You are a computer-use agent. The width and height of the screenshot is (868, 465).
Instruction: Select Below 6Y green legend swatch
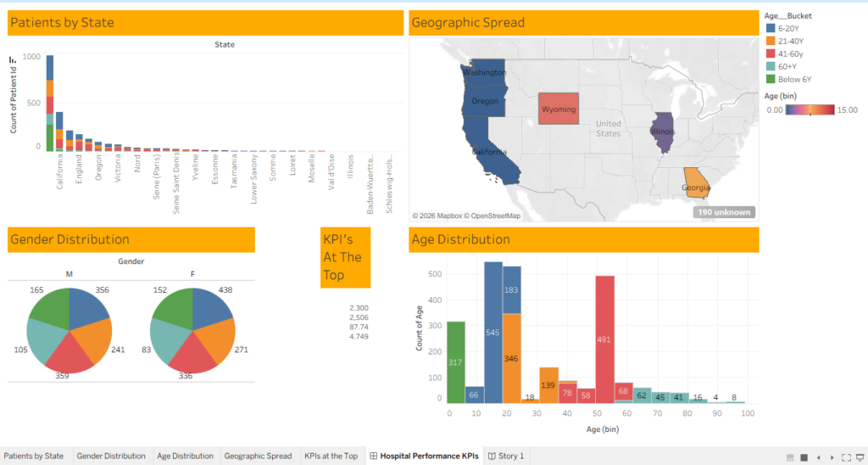pos(771,79)
